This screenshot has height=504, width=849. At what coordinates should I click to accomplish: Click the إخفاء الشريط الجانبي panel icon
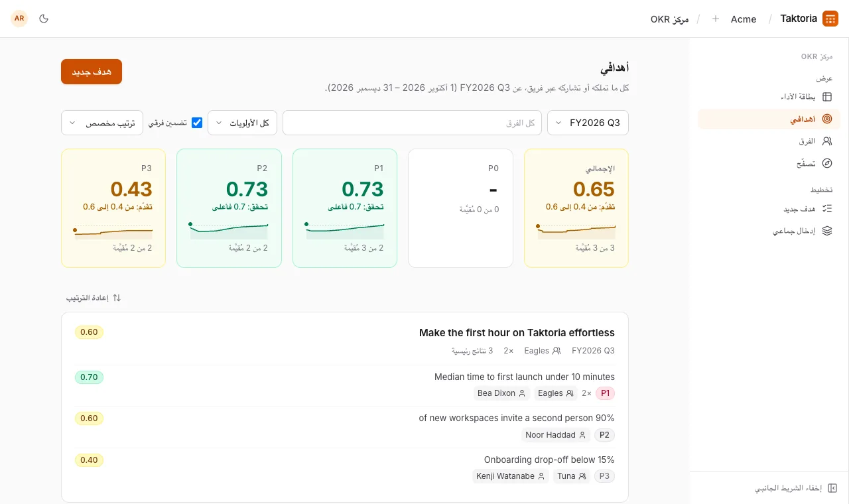[x=833, y=488]
